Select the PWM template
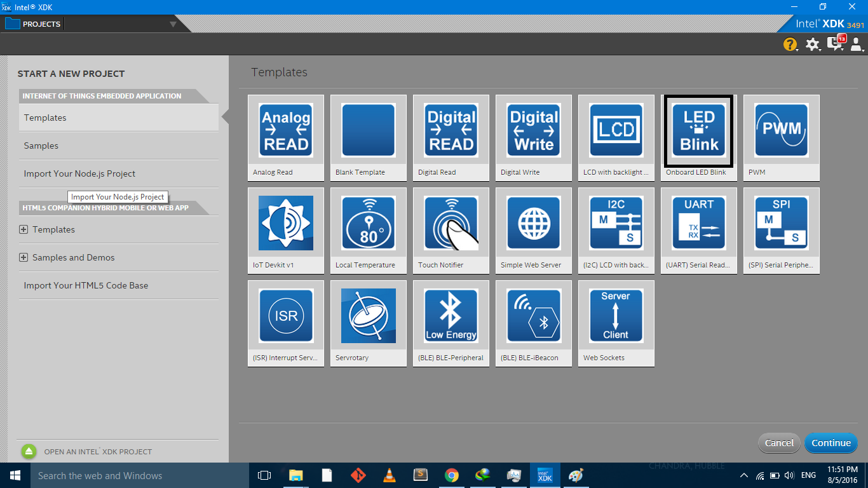 click(782, 138)
